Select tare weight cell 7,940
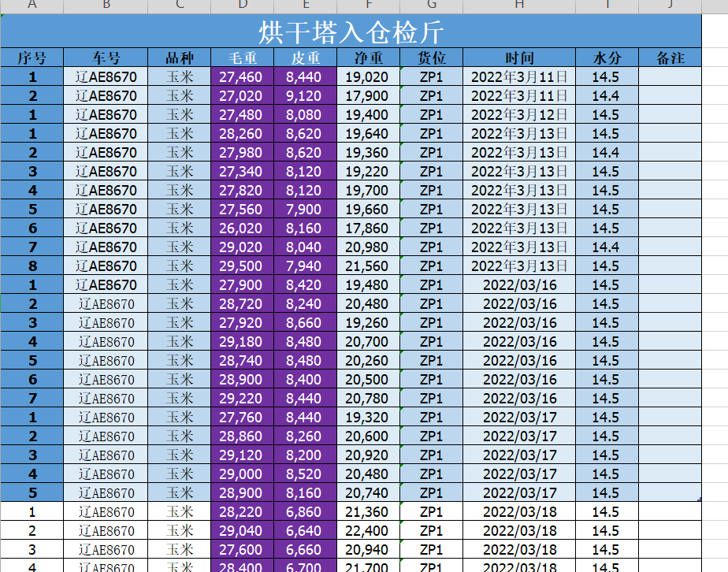728x572 pixels. point(306,266)
